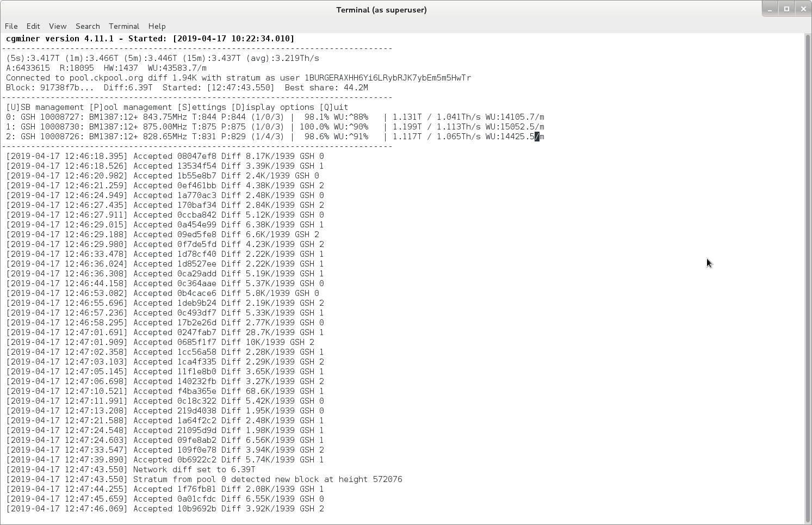Click log line 'Accepted 0a01cfdc Diff 6.55K/1939'
Screen dimensions: 812x525
(x=165, y=499)
